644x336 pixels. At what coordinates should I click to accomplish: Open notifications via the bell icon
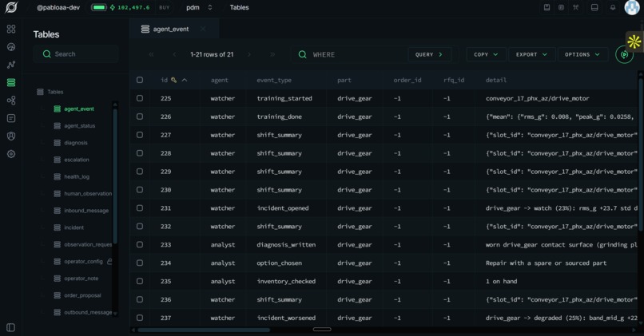613,7
